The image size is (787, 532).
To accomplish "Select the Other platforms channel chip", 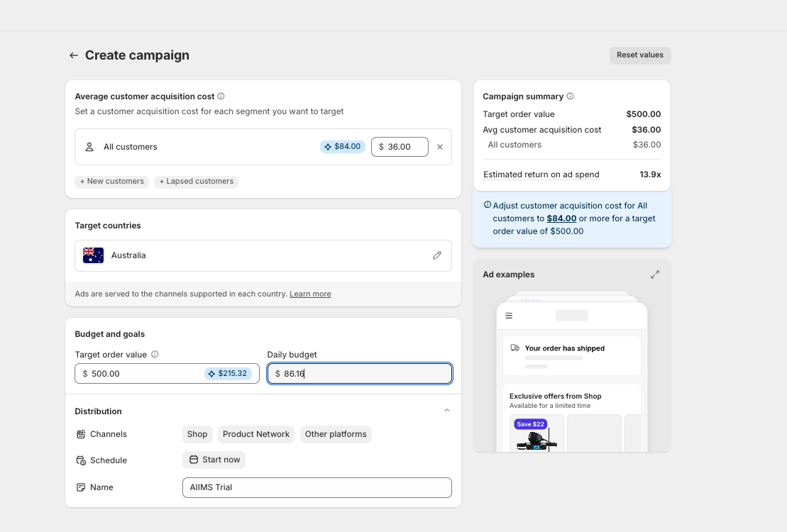I will coord(336,434).
